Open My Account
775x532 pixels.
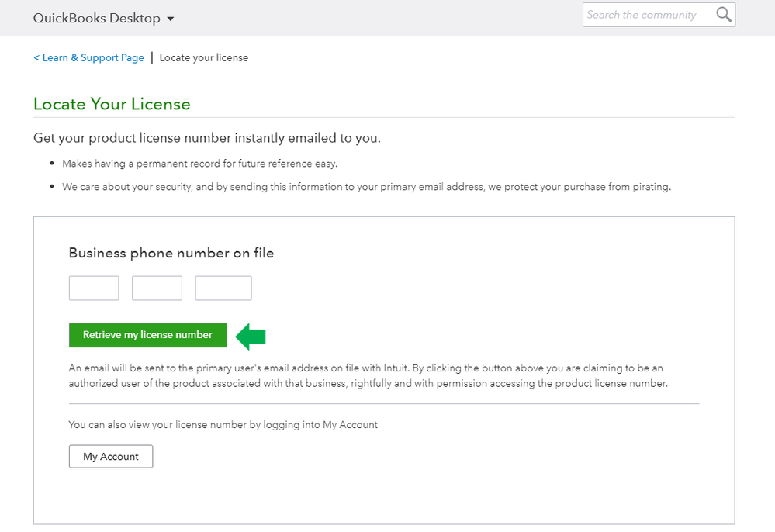coord(110,456)
